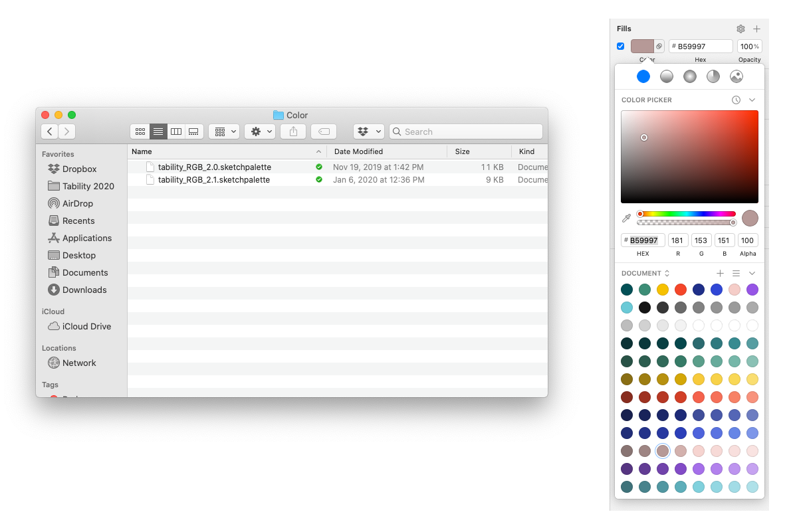Select linear gradient fill type
This screenshot has width=793, height=532.
coord(667,76)
